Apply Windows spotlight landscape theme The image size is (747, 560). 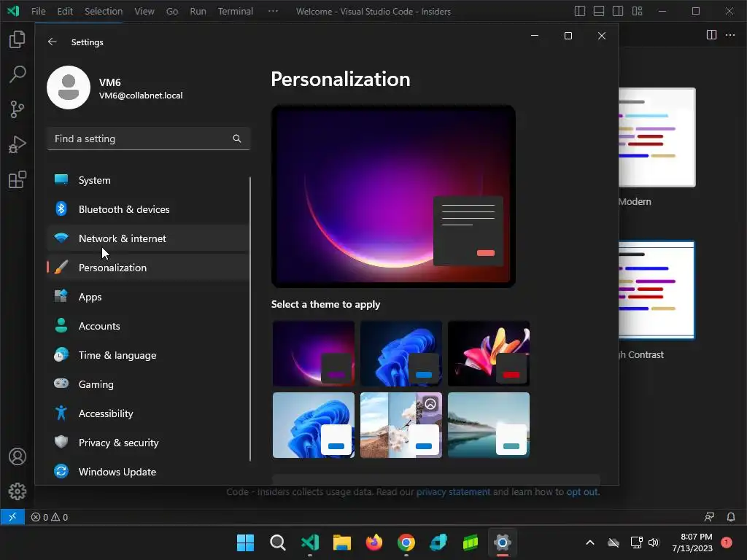[401, 425]
